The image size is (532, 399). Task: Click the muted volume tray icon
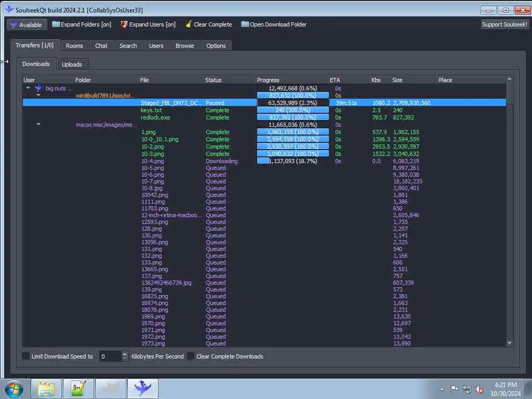[x=480, y=390]
